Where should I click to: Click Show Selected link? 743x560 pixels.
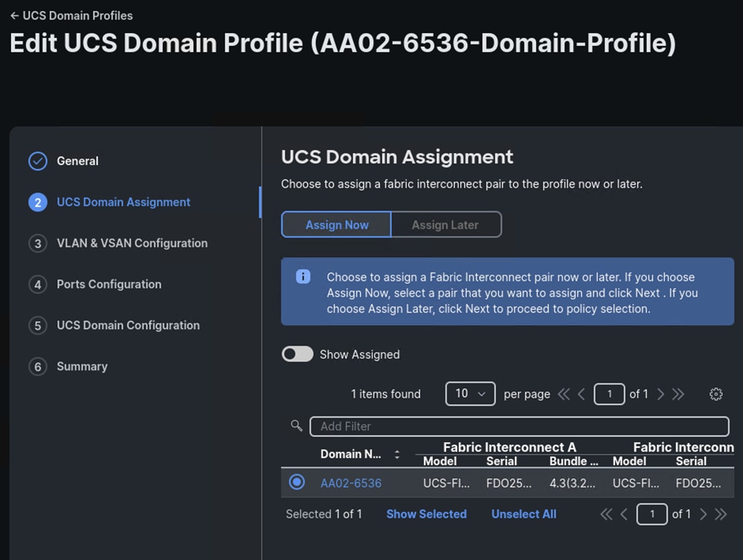[426, 514]
